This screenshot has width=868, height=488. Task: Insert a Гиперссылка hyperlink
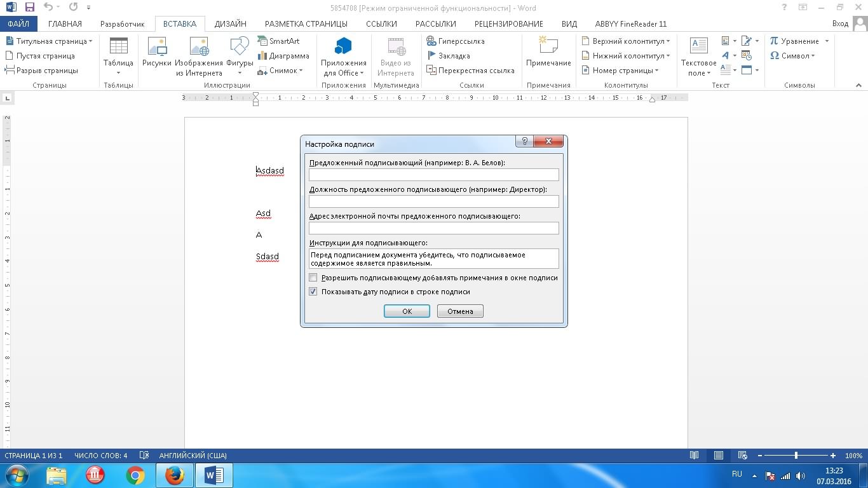point(456,41)
